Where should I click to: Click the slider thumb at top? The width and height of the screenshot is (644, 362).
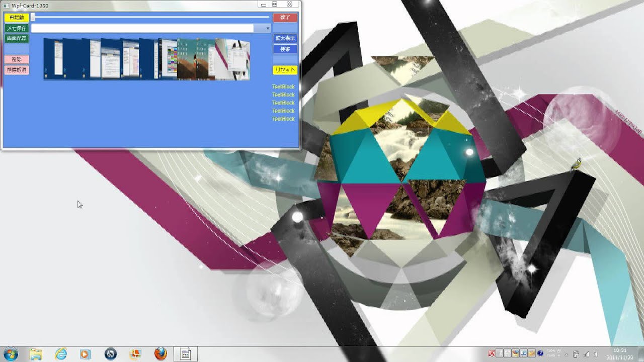(33, 17)
